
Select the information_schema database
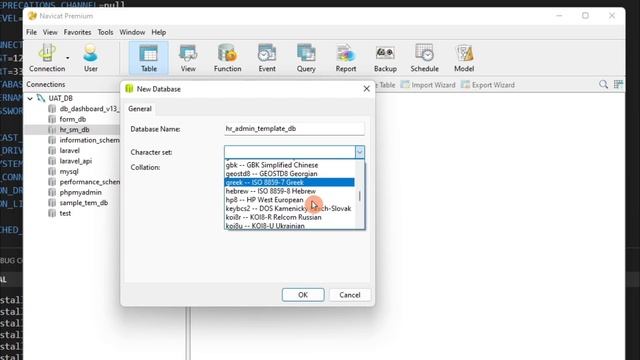point(89,140)
